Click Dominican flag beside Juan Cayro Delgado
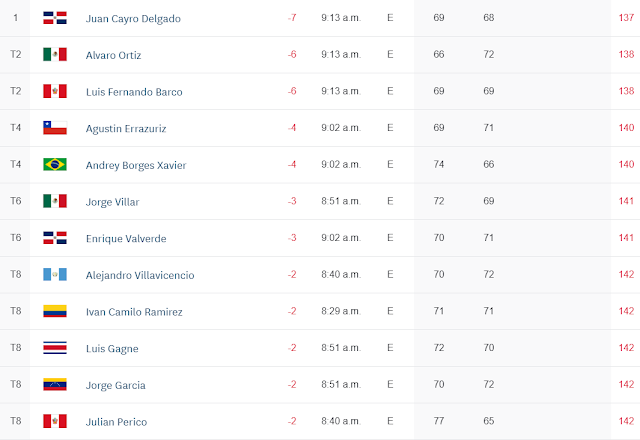This screenshot has height=440, width=640. tap(55, 18)
